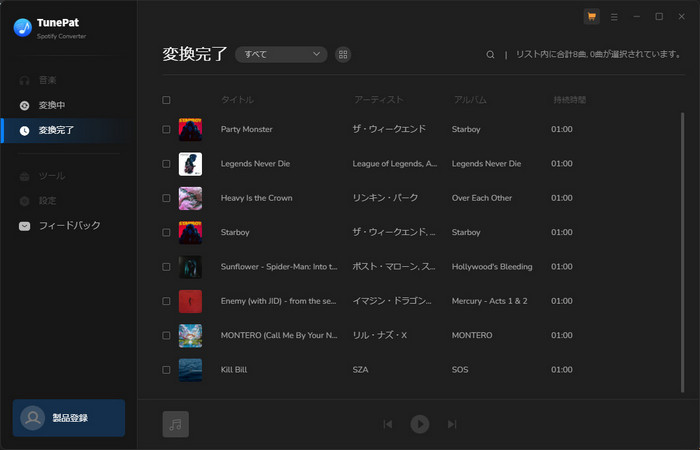Click the リル・ナズ・X artist name

[380, 336]
